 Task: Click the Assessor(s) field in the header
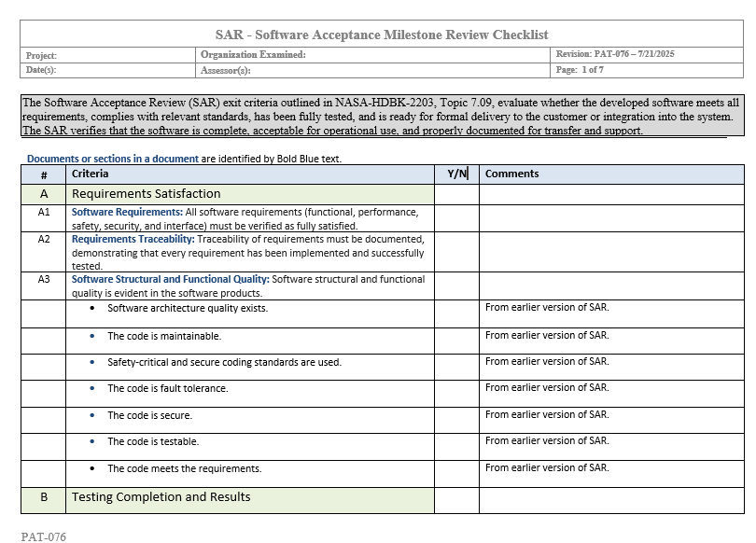click(x=373, y=70)
